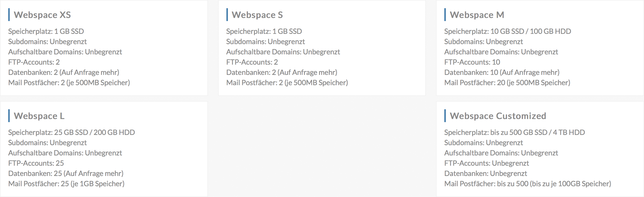Select the FTP-Accounts: Unbegrenzt line
The width and height of the screenshot is (644, 197).
pyautogui.click(x=486, y=163)
